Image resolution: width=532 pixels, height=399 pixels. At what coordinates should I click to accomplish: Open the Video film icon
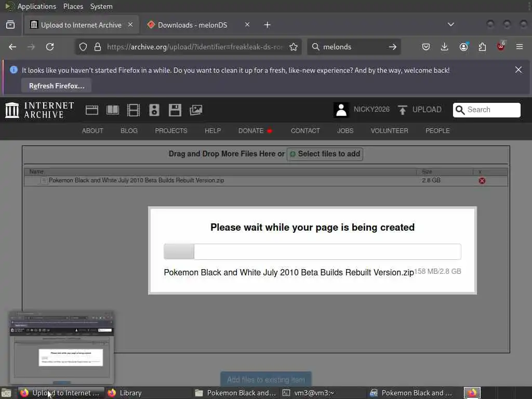click(x=134, y=110)
